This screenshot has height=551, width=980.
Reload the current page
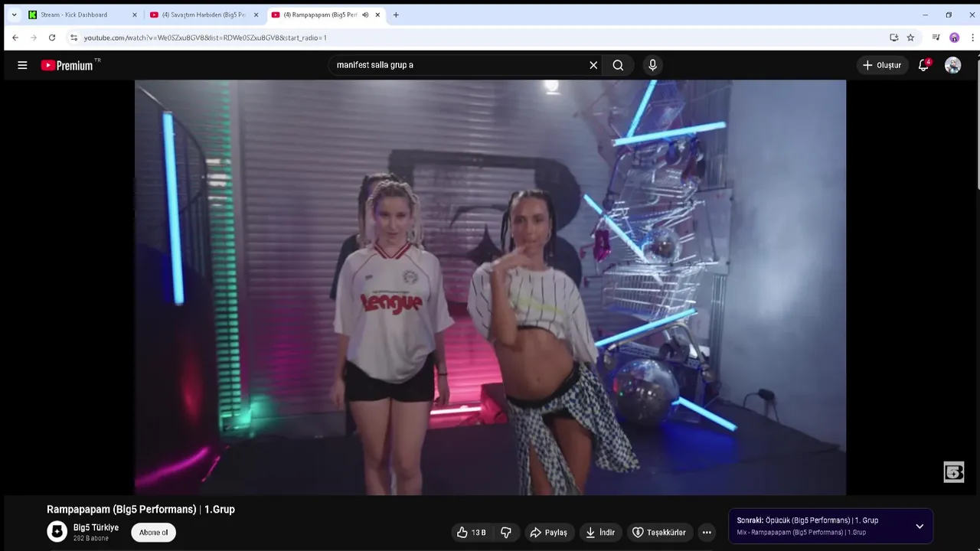[x=52, y=37]
